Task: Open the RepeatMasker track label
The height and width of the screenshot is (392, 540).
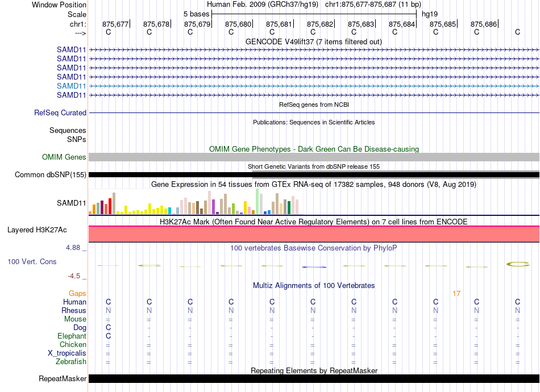Action: (63, 379)
